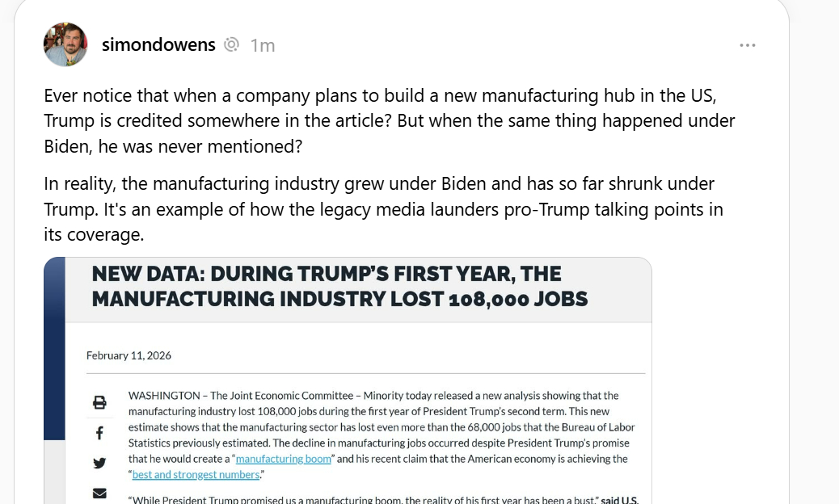Click the 1m post timestamp
This screenshot has width=839, height=504.
click(262, 45)
